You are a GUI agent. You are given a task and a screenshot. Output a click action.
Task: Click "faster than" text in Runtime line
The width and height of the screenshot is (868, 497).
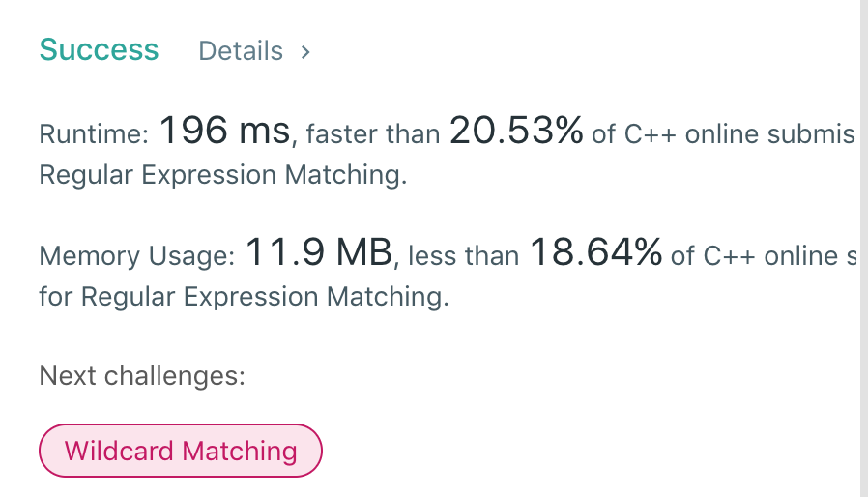click(373, 133)
